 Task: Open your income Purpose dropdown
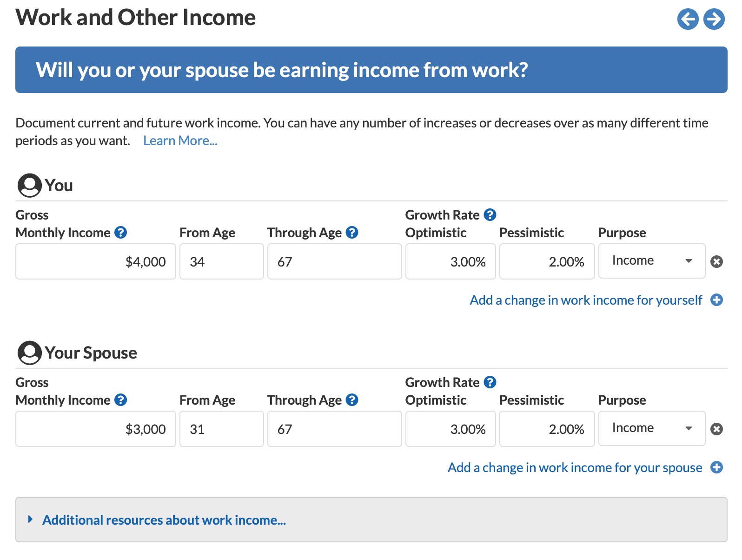(x=652, y=261)
